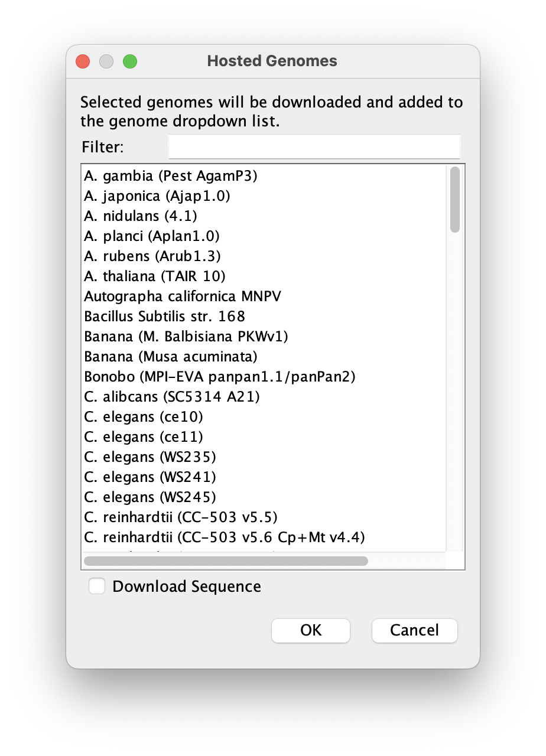The height and width of the screenshot is (756, 546).
Task: Select the A. planci (Aplan1.0) genome
Action: pos(150,236)
